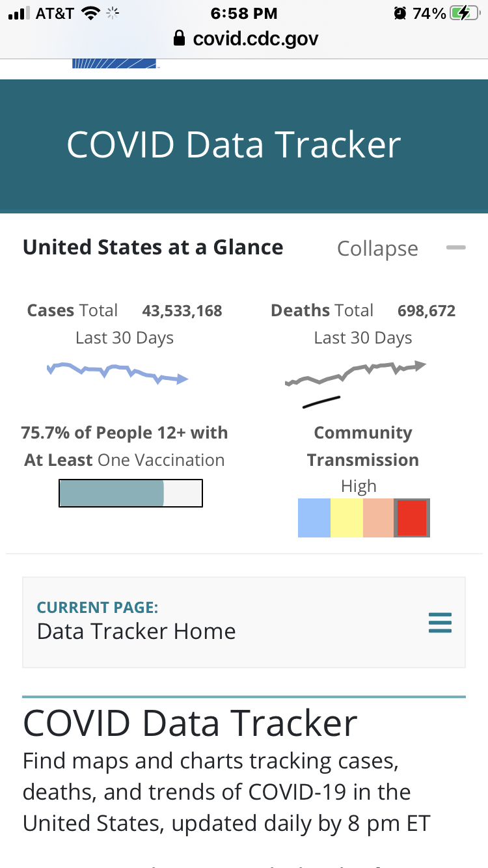The image size is (488, 868).
Task: Tap the cellular signal bars icon
Action: coord(20,13)
